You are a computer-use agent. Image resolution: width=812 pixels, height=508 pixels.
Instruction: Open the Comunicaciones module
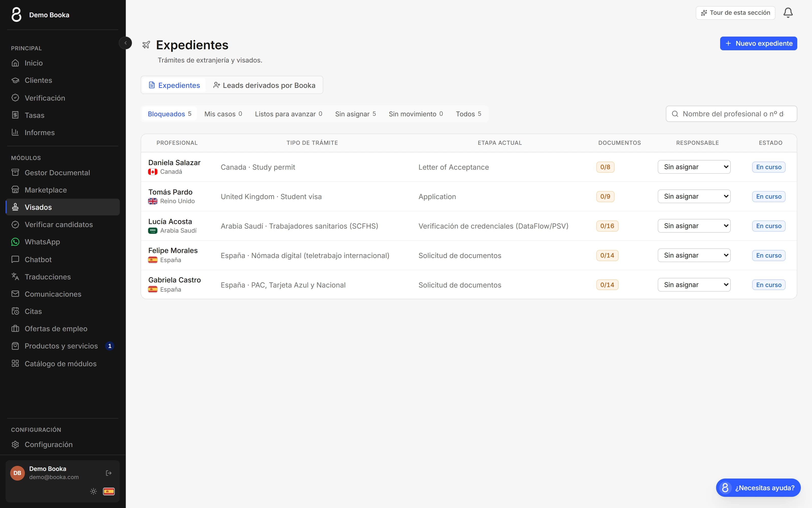tap(63, 294)
